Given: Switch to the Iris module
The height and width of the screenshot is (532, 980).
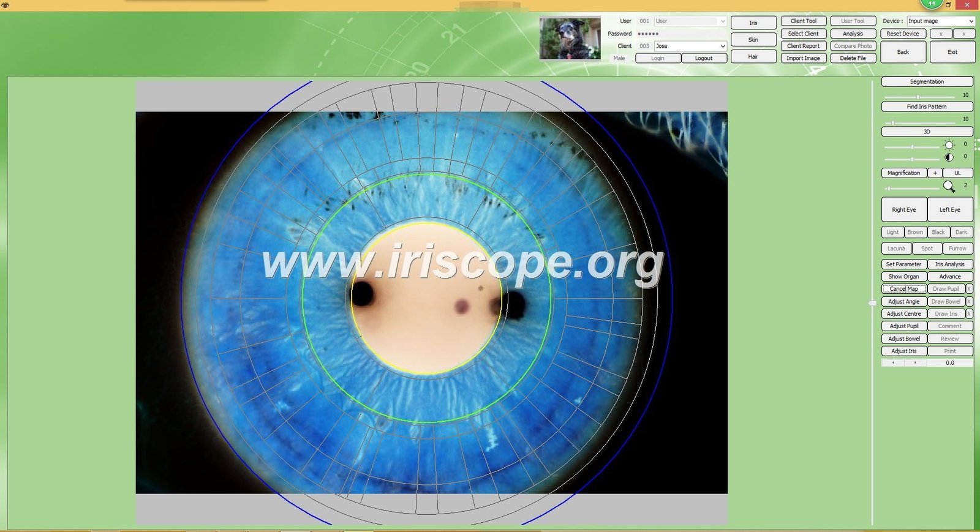Looking at the screenshot, I should pyautogui.click(x=753, y=23).
